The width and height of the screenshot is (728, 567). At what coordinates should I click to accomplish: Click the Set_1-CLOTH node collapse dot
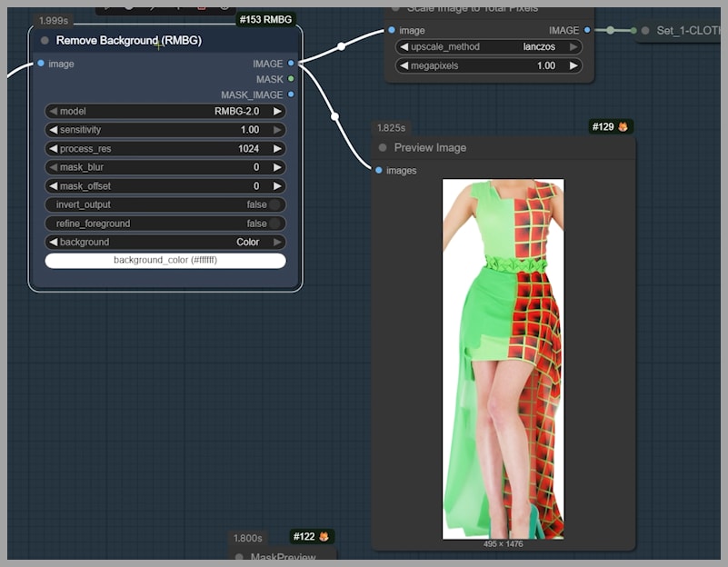pos(643,30)
